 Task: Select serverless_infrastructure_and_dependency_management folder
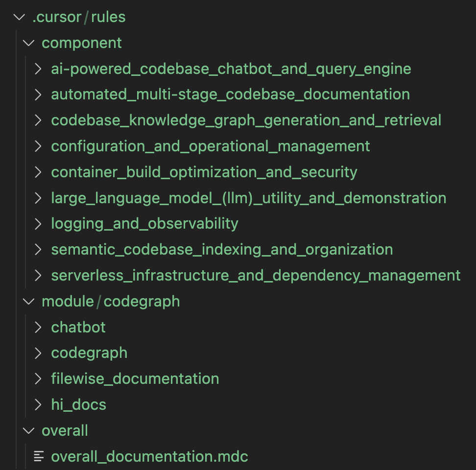click(x=256, y=276)
